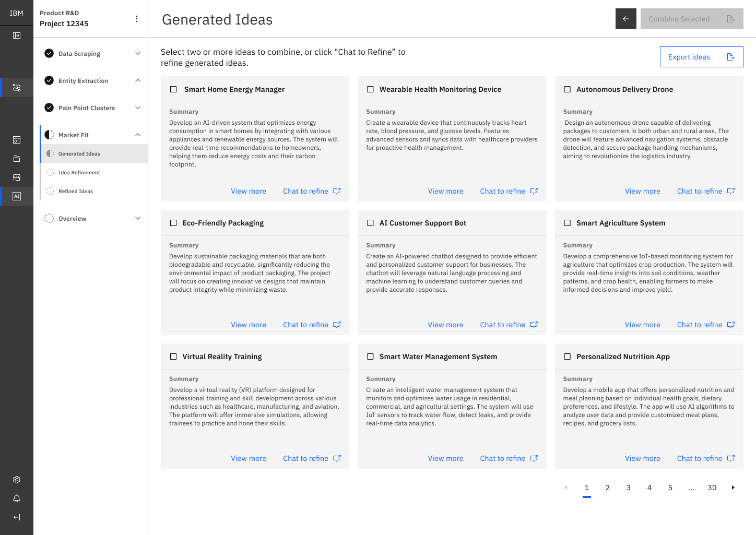Select the catalog icon in the sidebar
This screenshot has height=535, width=756.
(x=17, y=177)
